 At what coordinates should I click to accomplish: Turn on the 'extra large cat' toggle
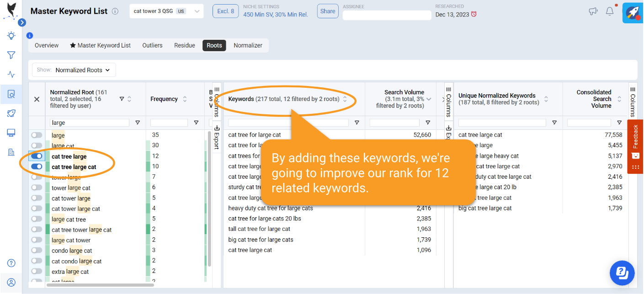pyautogui.click(x=37, y=271)
